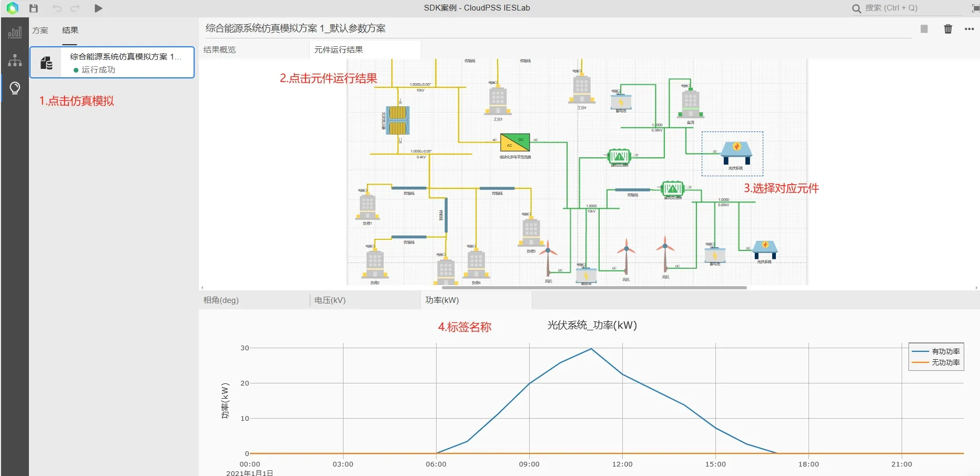Image resolution: width=980 pixels, height=476 pixels.
Task: Select the wind turbine next to 负荷5
Action: 548,258
